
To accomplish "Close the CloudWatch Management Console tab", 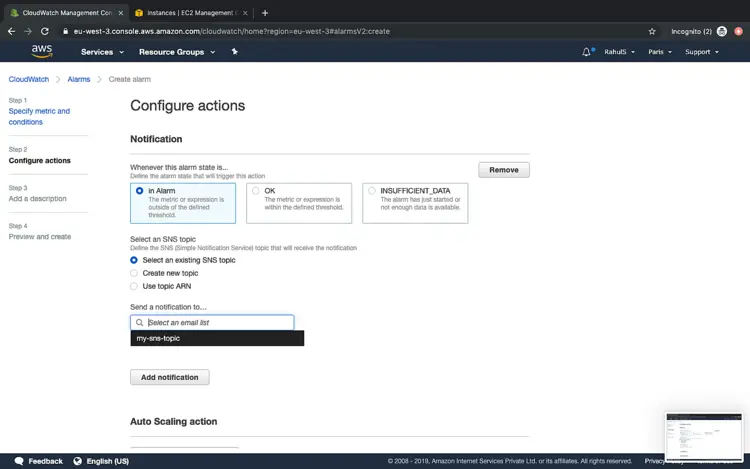I will click(x=121, y=13).
